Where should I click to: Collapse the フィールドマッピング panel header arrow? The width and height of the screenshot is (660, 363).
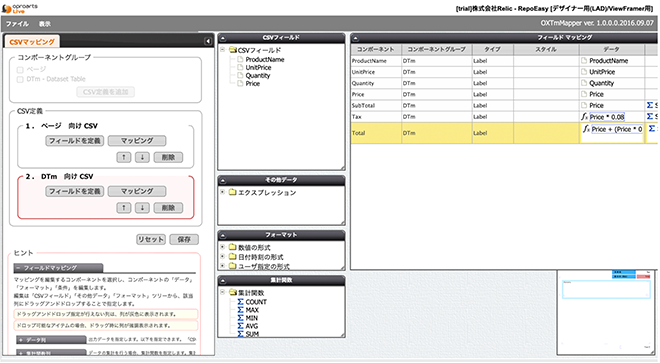pyautogui.click(x=356, y=38)
